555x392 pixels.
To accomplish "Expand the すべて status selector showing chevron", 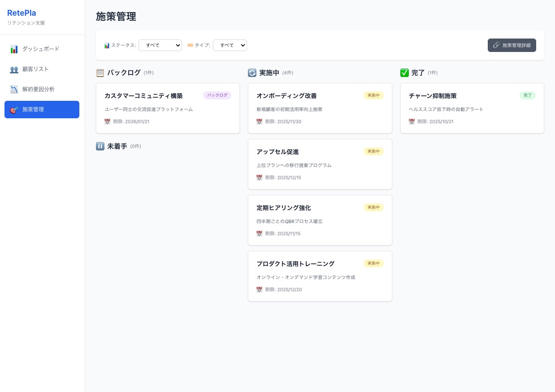I will (x=160, y=45).
